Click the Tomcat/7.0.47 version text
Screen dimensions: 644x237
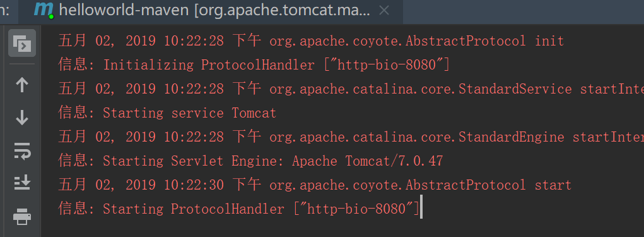pyautogui.click(x=394, y=161)
